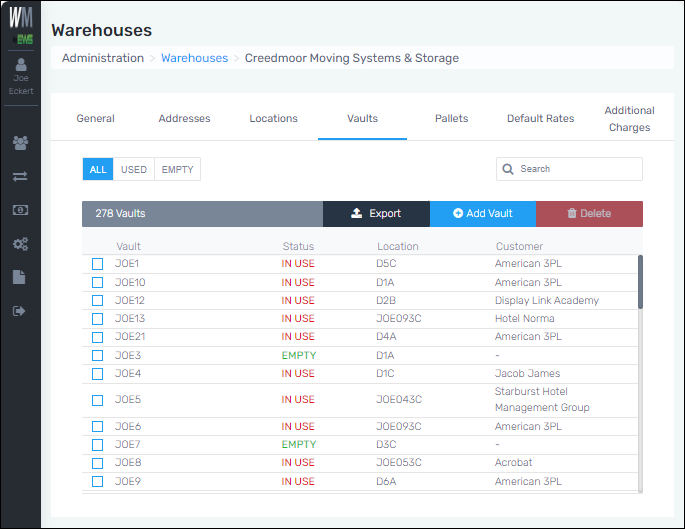Click location D5C in JOE1 row
Image resolution: width=685 pixels, height=529 pixels.
point(386,263)
